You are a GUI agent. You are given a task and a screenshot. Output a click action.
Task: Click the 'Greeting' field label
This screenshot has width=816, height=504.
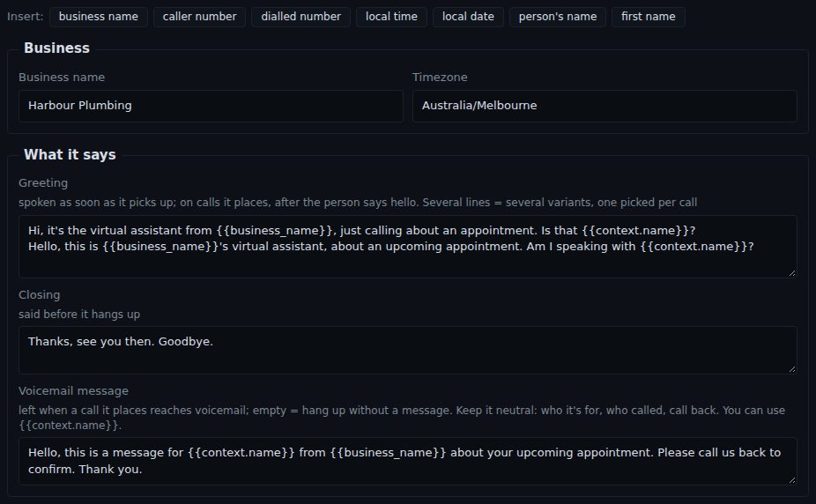[x=43, y=183]
